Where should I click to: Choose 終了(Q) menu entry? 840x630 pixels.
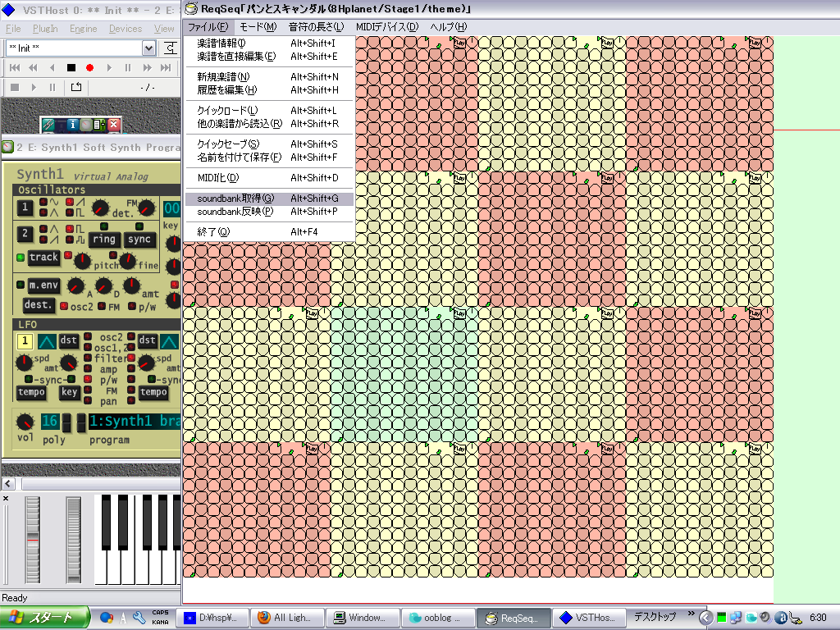tap(269, 232)
